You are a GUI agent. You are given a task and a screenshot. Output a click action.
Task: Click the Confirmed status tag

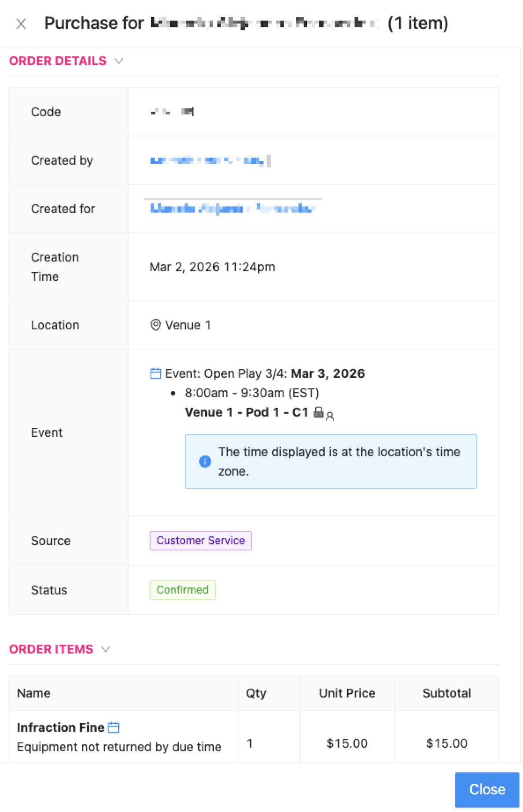tap(183, 590)
